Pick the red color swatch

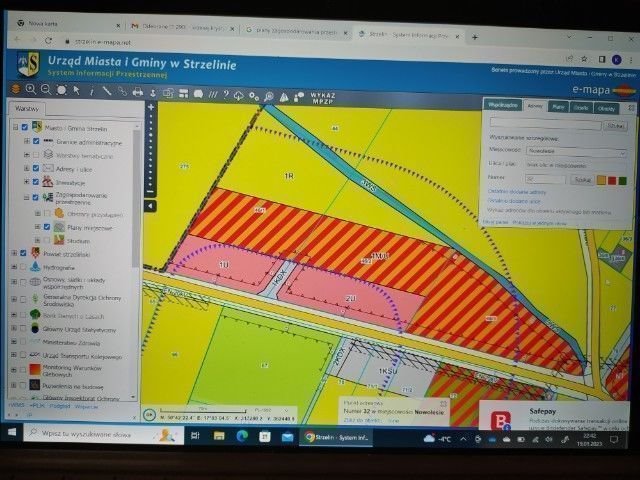612,180
